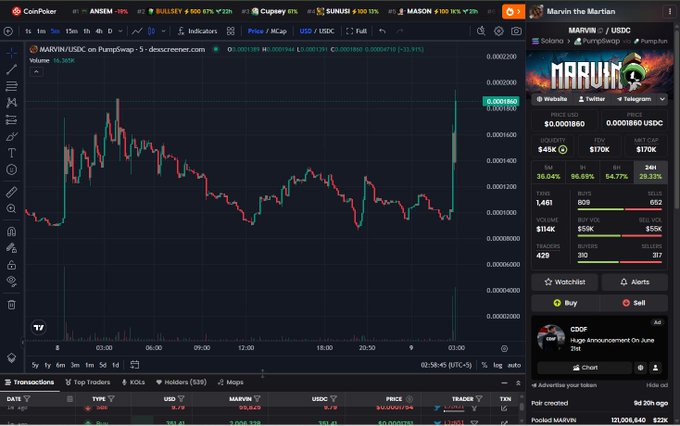
Task: Select the trend line drawing tool
Action: coord(11,69)
